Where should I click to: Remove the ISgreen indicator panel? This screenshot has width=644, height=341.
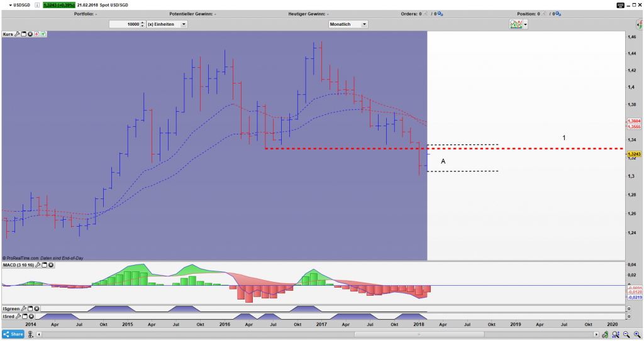36,308
